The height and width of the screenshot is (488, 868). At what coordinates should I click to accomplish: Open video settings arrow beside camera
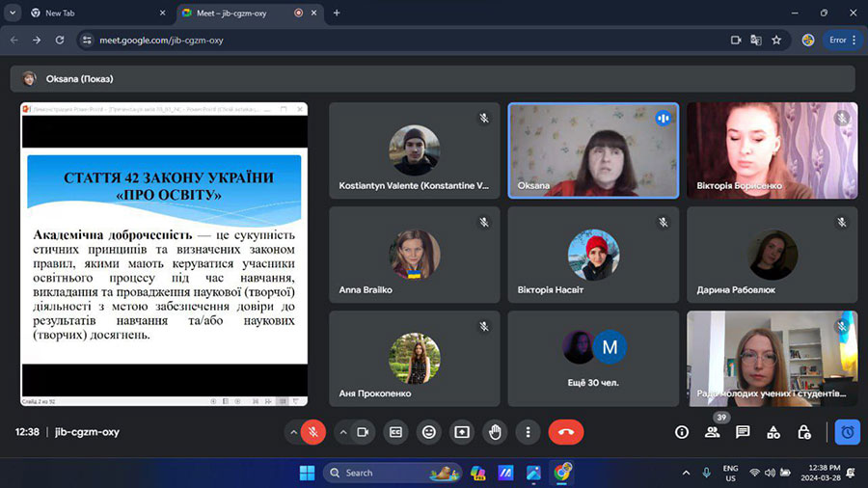[342, 432]
